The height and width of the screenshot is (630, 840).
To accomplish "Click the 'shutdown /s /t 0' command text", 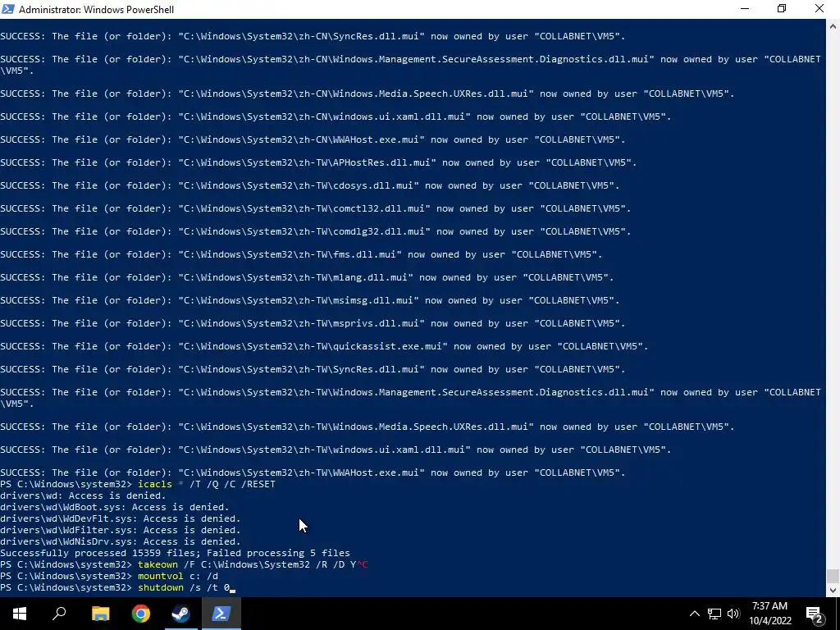I will click(184, 587).
